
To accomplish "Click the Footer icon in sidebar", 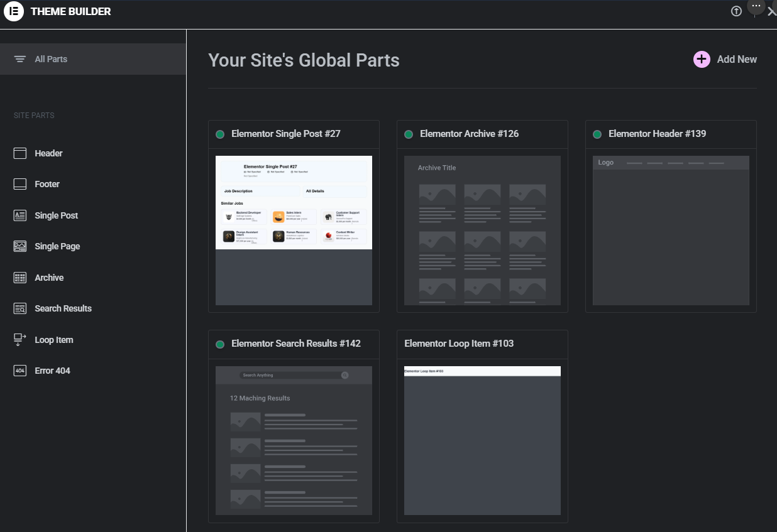I will point(20,184).
